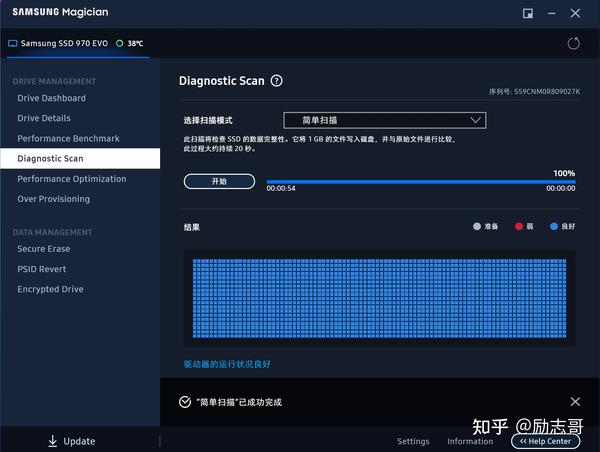
Task: Click the 结果 results heading
Action: (x=192, y=227)
